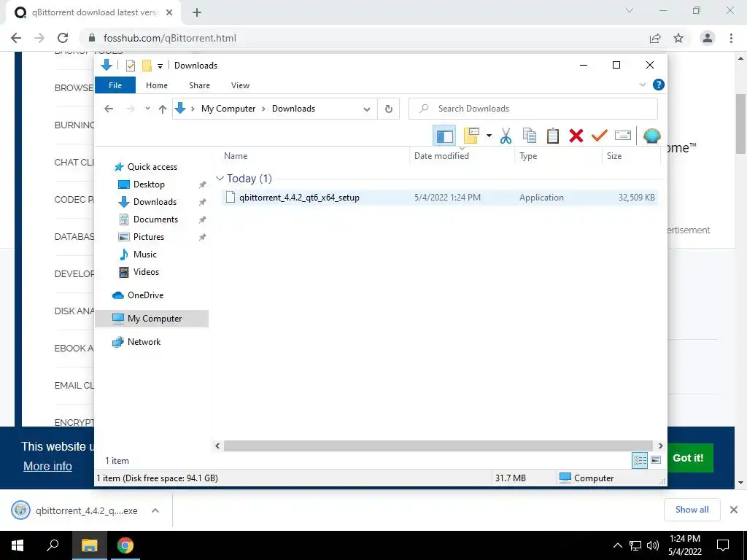747x560 pixels.
Task: Open the help question mark icon
Action: tap(659, 85)
